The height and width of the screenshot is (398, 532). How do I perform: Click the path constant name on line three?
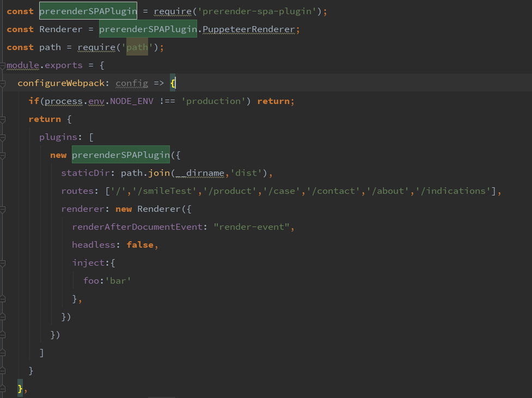50,47
